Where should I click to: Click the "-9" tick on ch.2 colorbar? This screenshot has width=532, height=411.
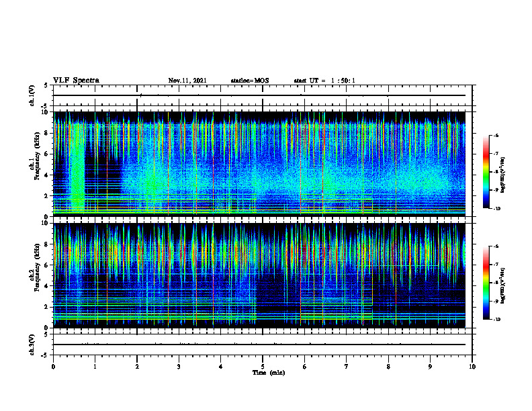tap(496, 301)
